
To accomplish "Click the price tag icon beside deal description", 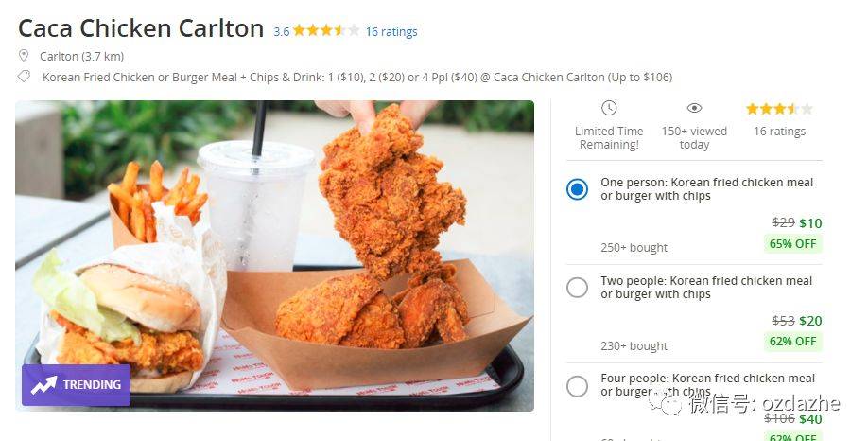I will click(24, 77).
